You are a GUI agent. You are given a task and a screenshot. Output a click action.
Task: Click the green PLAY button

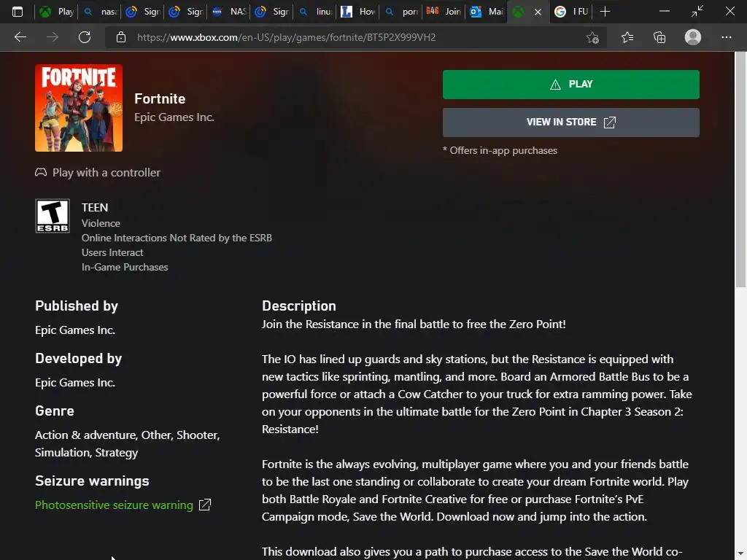coord(570,85)
